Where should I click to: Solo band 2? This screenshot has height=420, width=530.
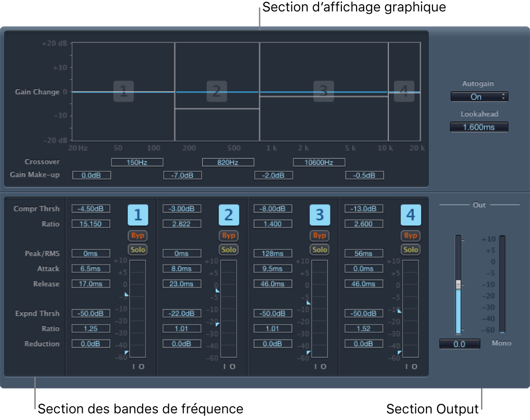[x=229, y=249]
